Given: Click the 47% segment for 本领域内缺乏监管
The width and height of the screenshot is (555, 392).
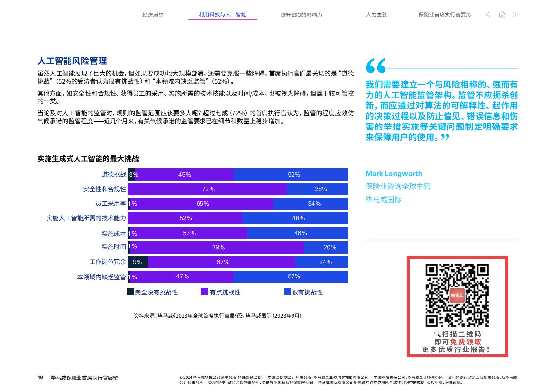Looking at the screenshot, I should [182, 277].
